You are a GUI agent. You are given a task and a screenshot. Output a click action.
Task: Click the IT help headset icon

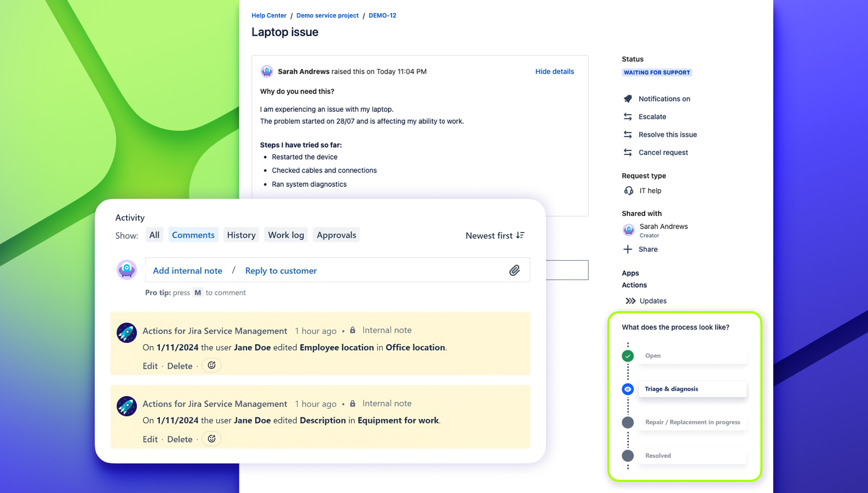point(629,191)
